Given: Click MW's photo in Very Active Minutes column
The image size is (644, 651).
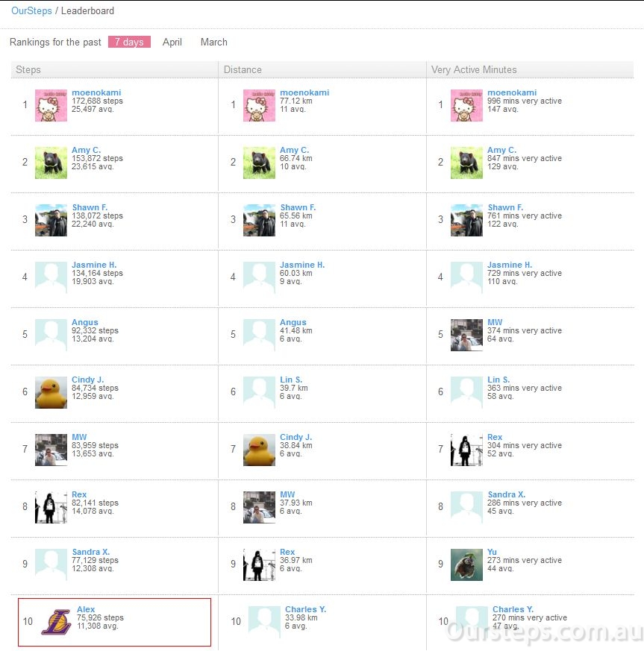Looking at the screenshot, I should coord(466,335).
